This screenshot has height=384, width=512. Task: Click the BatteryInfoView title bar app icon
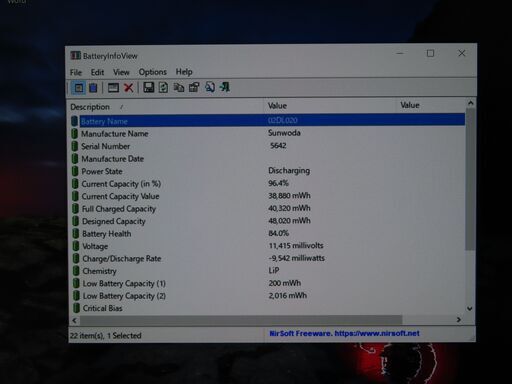pyautogui.click(x=76, y=56)
